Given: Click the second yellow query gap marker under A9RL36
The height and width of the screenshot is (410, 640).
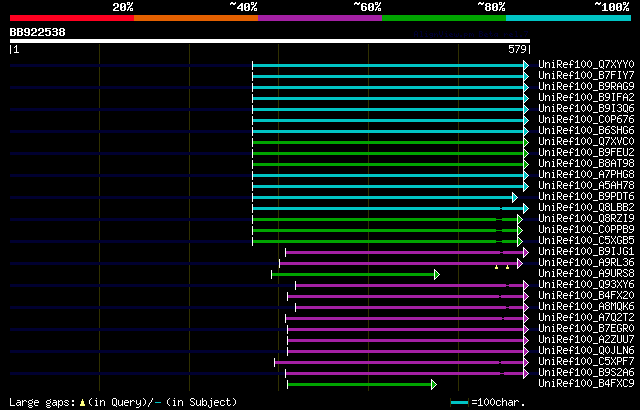Looking at the screenshot, I should pyautogui.click(x=507, y=267).
